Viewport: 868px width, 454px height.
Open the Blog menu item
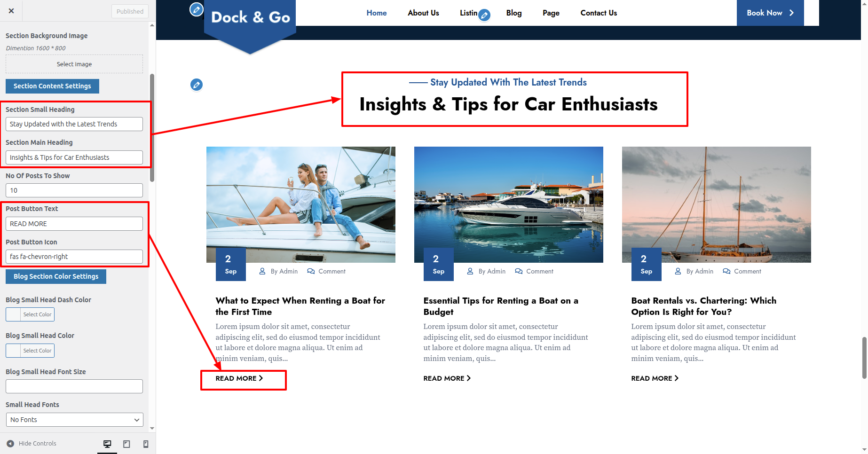click(x=514, y=13)
